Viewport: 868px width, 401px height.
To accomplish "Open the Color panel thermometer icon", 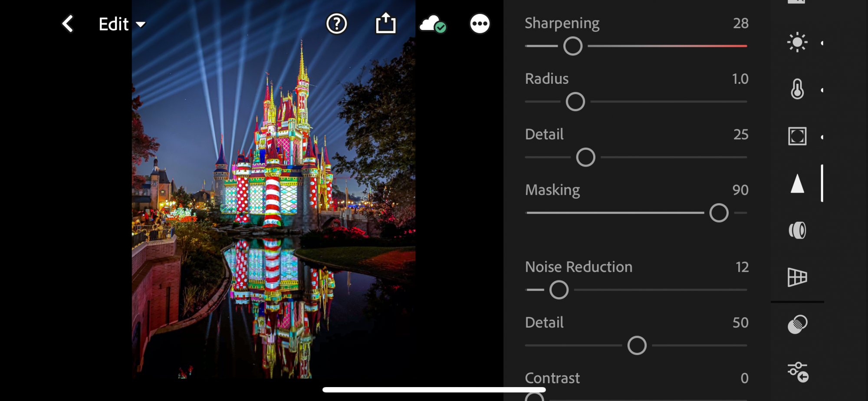I will click(797, 89).
